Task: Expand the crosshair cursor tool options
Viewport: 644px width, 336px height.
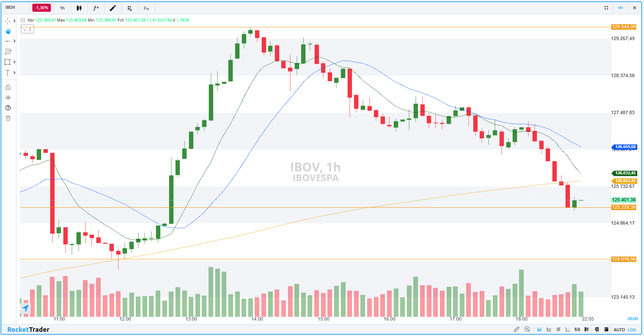Action: click(14, 21)
